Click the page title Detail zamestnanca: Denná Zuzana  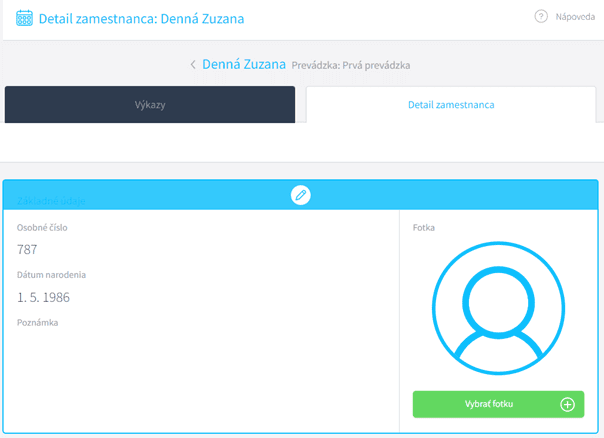141,18
